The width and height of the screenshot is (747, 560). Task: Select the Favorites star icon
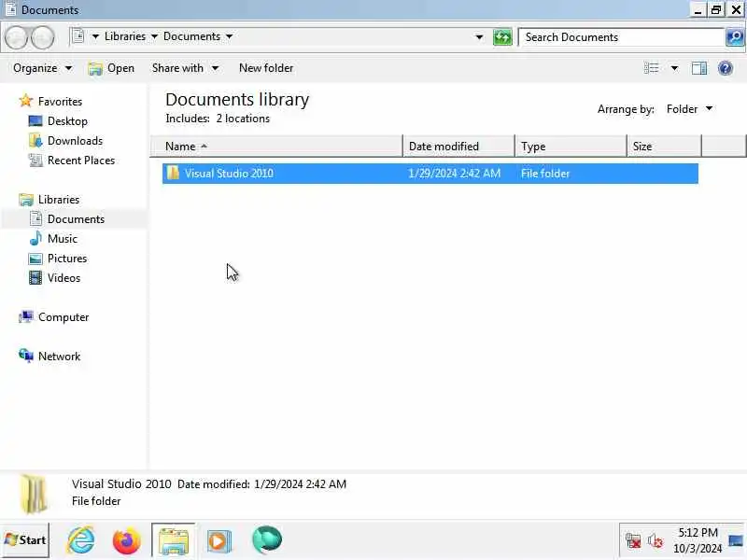[25, 101]
